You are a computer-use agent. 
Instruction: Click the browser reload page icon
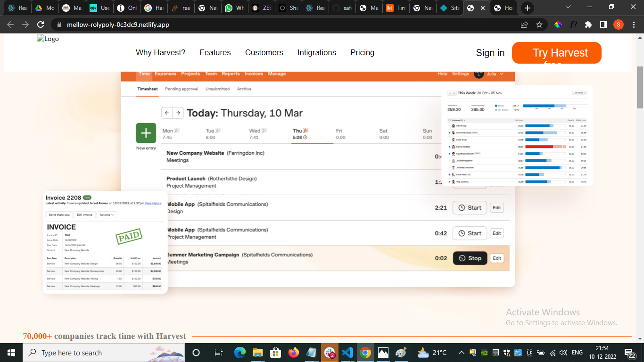[x=41, y=25]
